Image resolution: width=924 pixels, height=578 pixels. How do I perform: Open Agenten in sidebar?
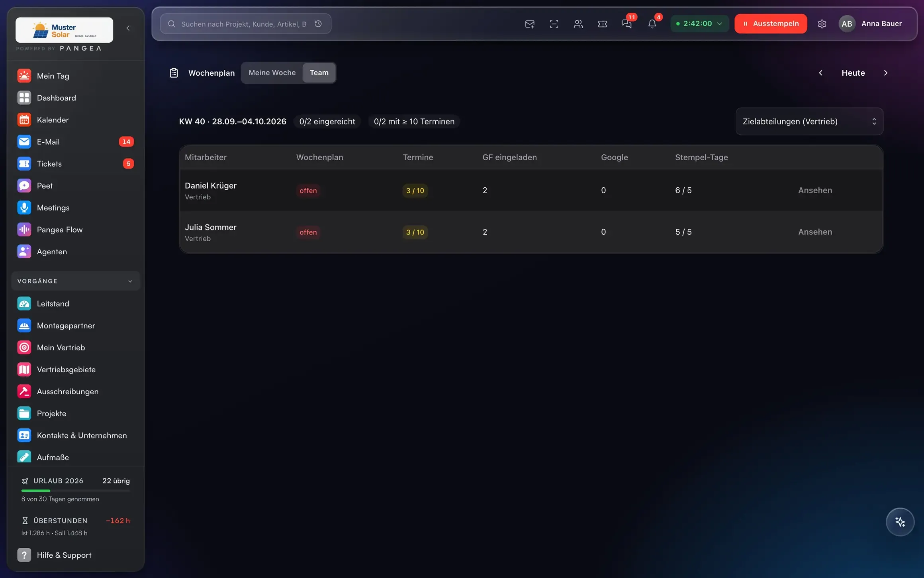click(x=76, y=252)
